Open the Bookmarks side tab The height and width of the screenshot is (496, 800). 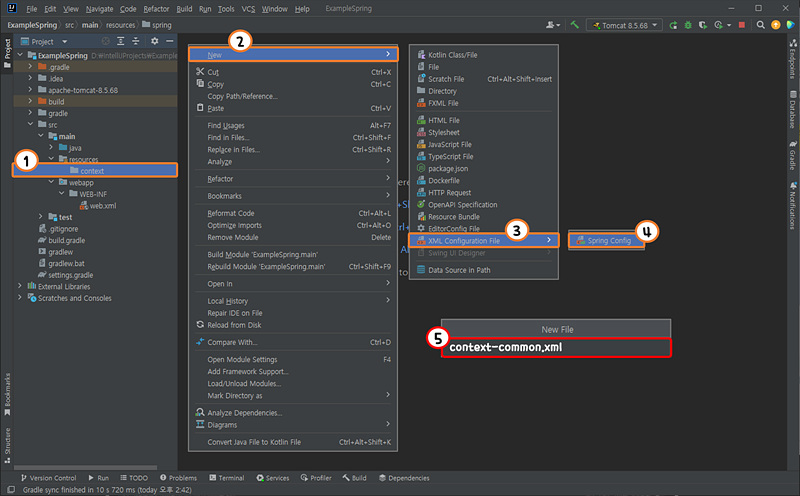7,394
